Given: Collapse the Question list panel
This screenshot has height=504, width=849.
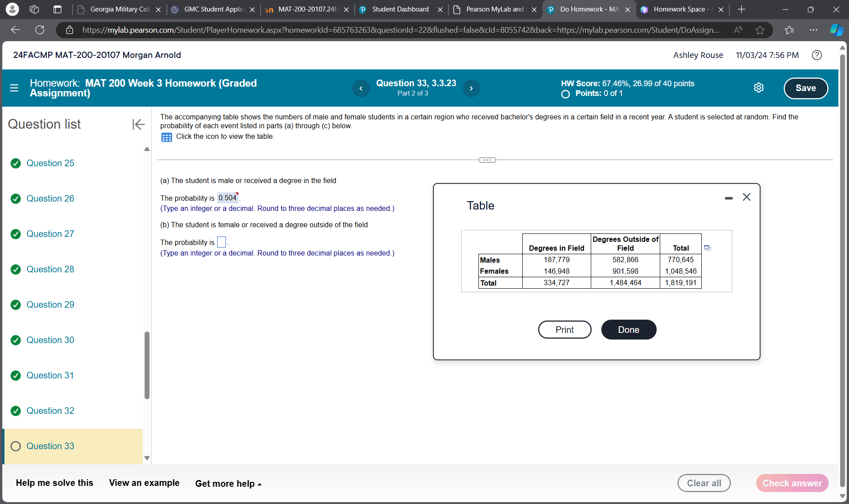Looking at the screenshot, I should click(x=138, y=124).
